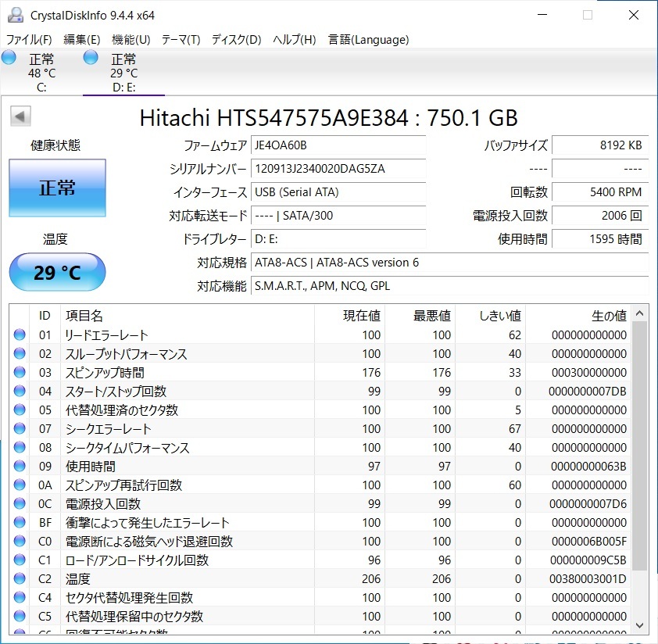Click status orb for リードエラーレート row
This screenshot has width=658, height=644.
point(20,335)
